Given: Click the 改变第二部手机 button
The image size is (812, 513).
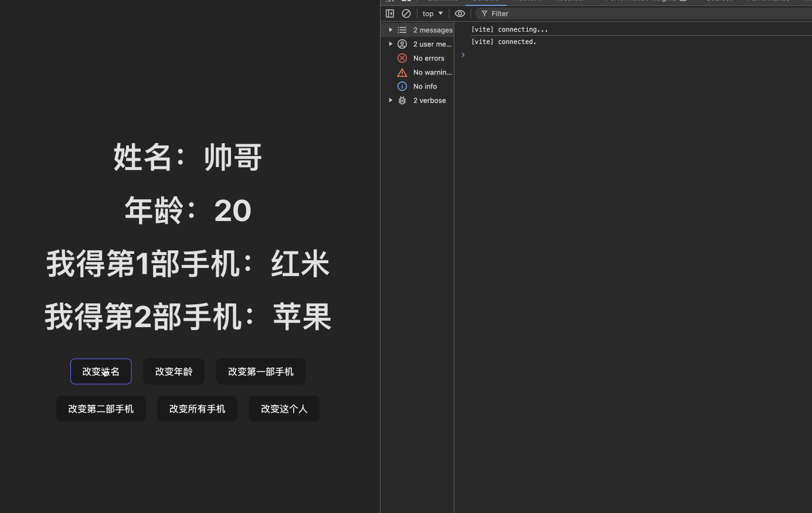Looking at the screenshot, I should pyautogui.click(x=101, y=409).
